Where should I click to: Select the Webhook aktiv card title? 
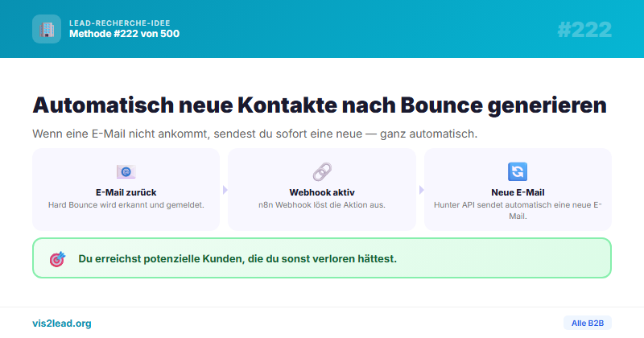(322, 192)
